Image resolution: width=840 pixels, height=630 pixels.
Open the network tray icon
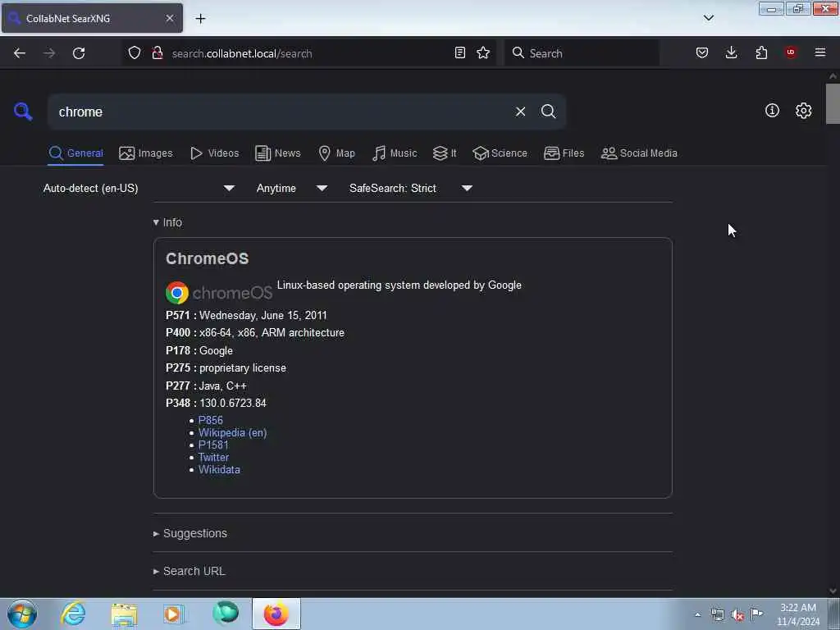(x=718, y=614)
